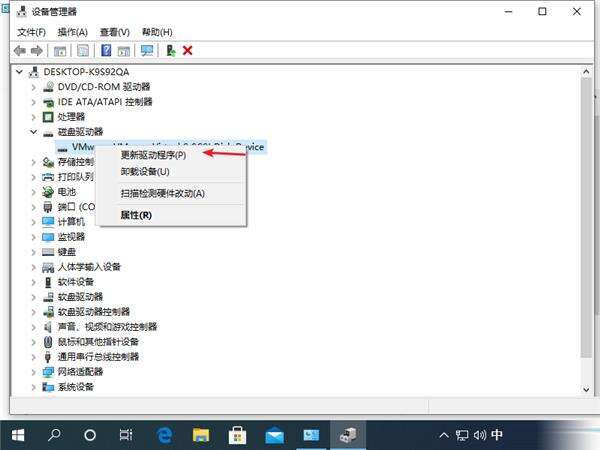Screen dimensions: 600x450
Task: Click the 监视器 monitor icon
Action: tap(48, 237)
